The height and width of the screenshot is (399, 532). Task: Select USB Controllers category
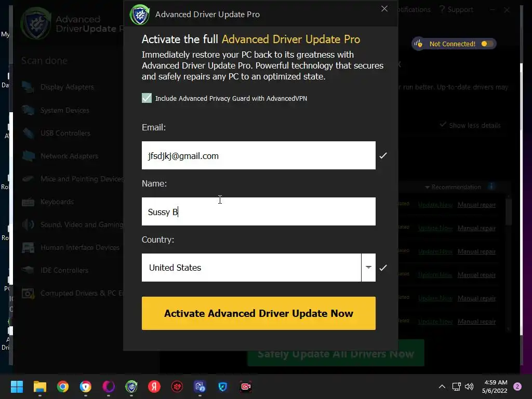pyautogui.click(x=65, y=133)
